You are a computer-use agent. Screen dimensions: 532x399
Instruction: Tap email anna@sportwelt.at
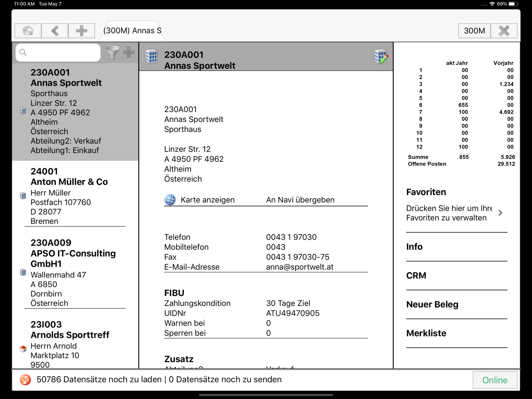click(300, 267)
